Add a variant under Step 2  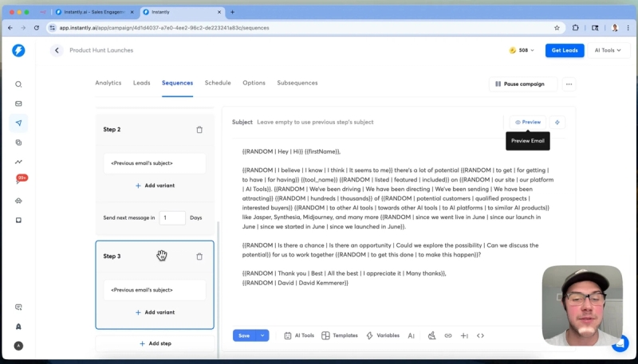click(x=155, y=186)
